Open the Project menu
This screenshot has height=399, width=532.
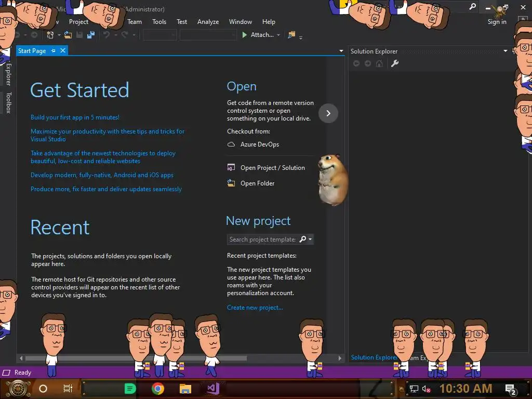[78, 22]
